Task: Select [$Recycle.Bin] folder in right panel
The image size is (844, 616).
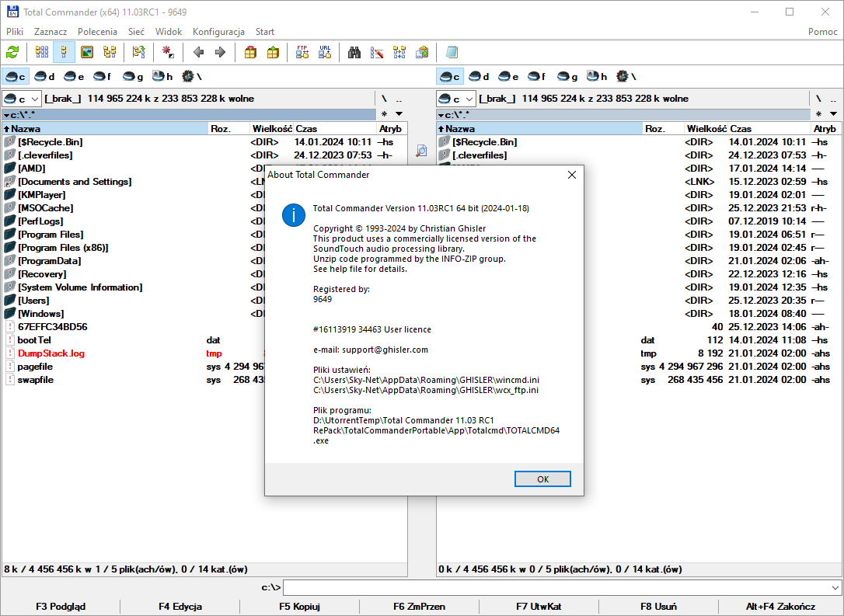Action: click(484, 142)
